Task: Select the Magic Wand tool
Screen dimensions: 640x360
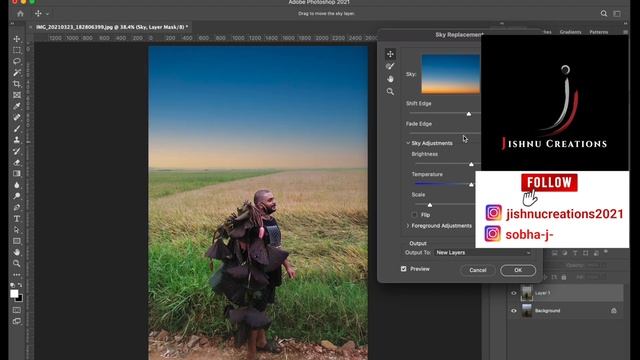Action: pyautogui.click(x=17, y=73)
